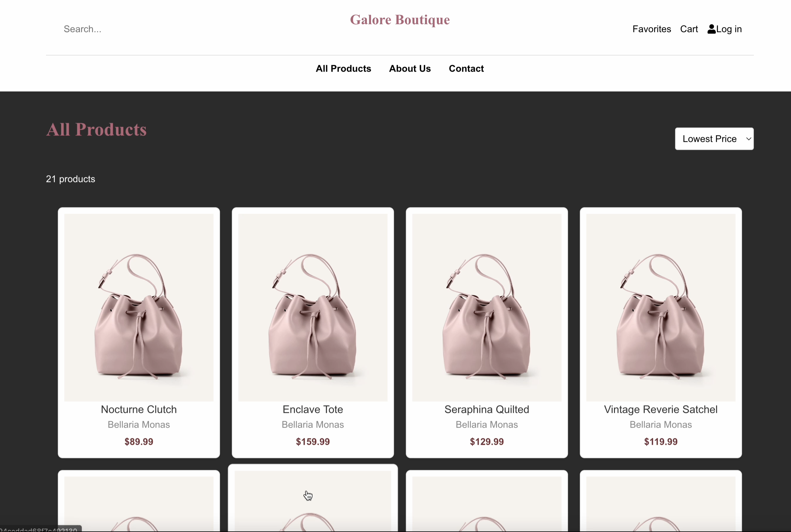Image resolution: width=791 pixels, height=532 pixels.
Task: Click the All Products page heading
Action: point(96,129)
